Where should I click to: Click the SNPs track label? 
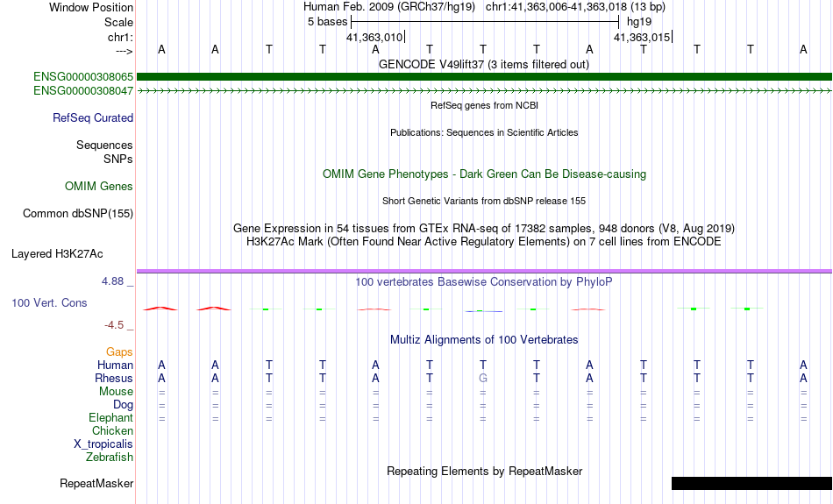tap(118, 159)
